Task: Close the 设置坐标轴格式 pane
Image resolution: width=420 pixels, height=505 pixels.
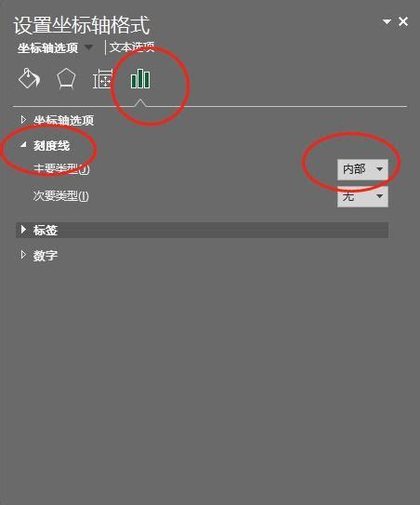Action: pos(403,21)
